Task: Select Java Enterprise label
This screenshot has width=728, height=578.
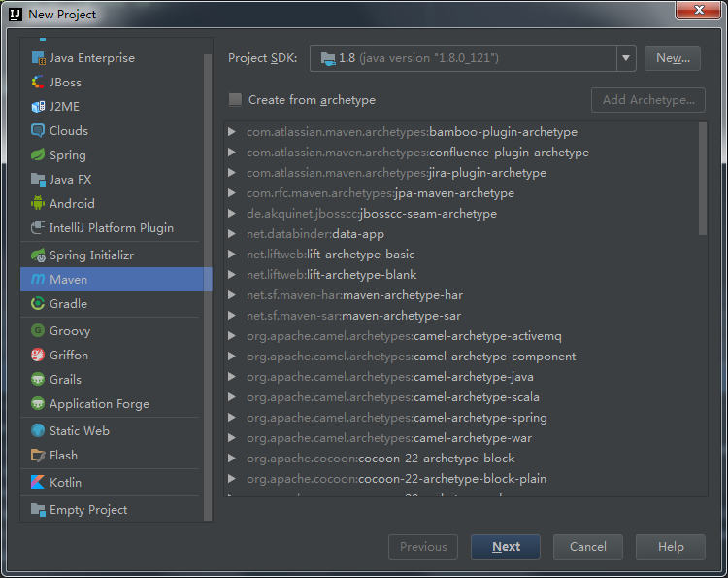Action: point(92,58)
